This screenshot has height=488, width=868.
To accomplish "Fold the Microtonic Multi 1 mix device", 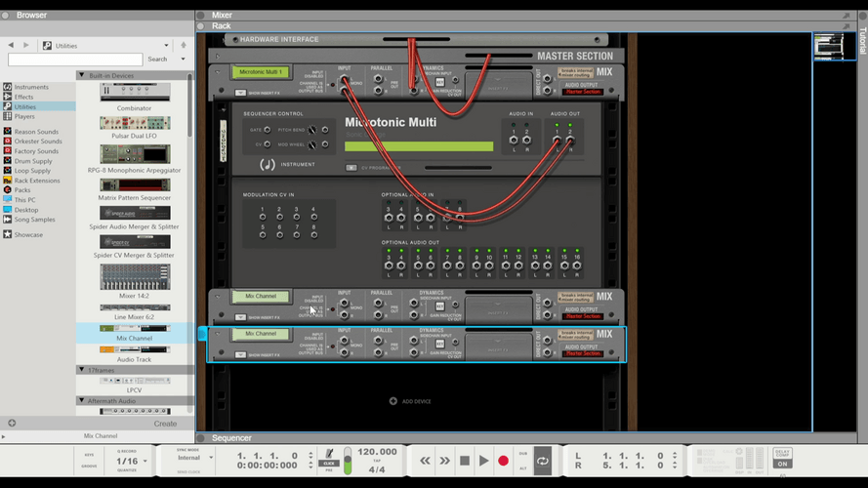I will (218, 72).
